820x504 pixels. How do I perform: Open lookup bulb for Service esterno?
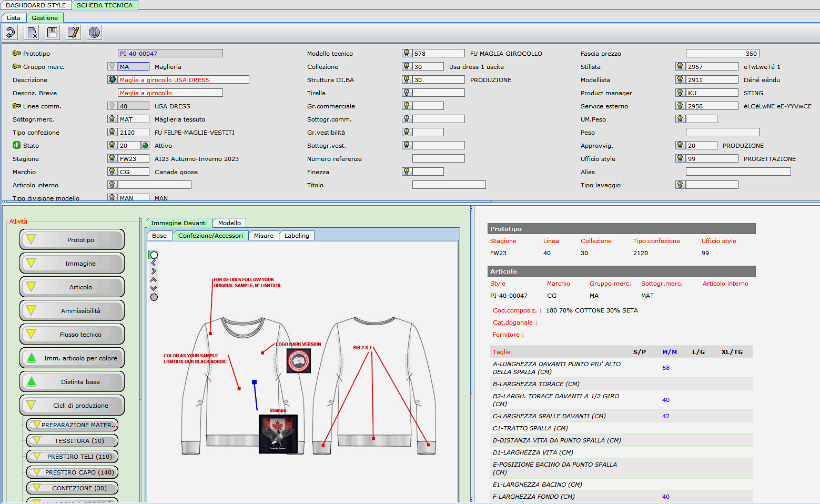coord(680,106)
